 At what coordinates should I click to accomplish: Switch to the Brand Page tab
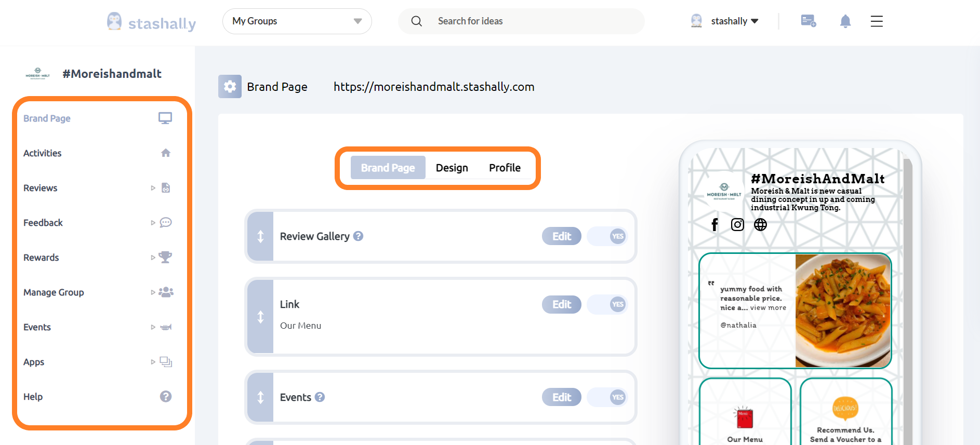[x=388, y=168]
